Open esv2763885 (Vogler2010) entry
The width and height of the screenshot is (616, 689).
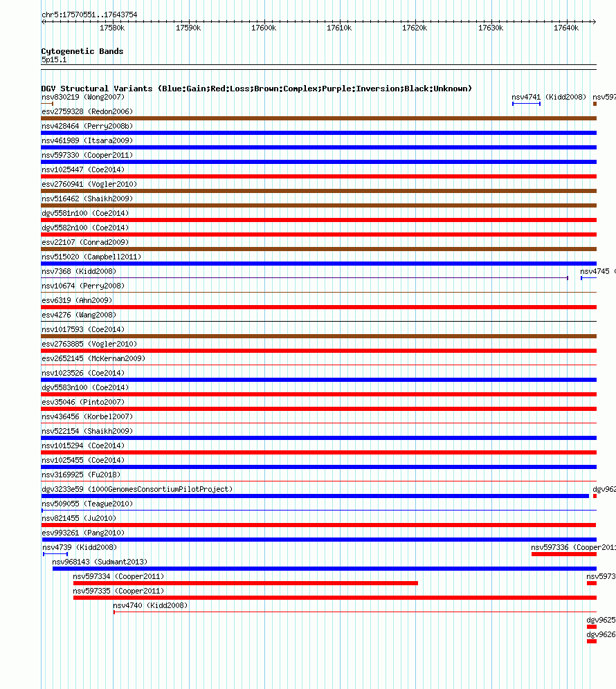point(89,344)
